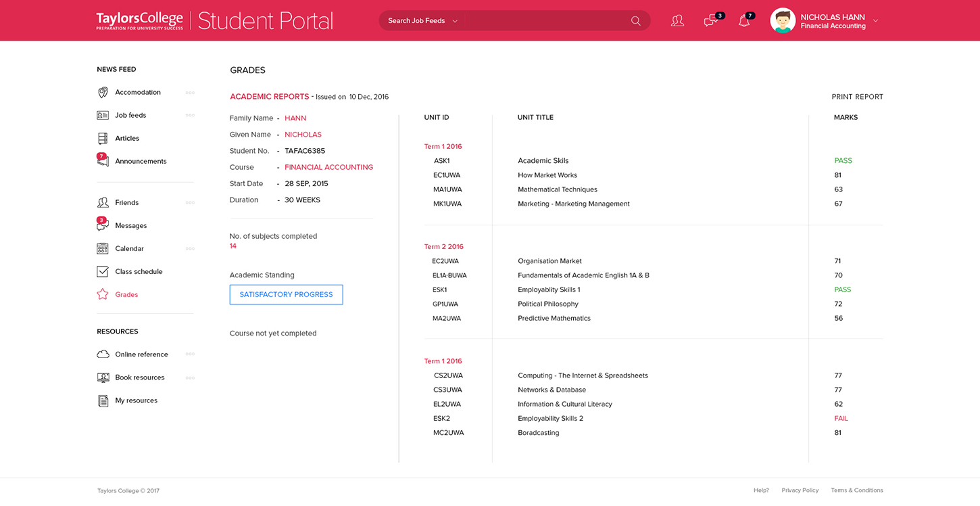Click the search magnifier icon
Viewport: 980px width, 506px height.
tap(635, 21)
